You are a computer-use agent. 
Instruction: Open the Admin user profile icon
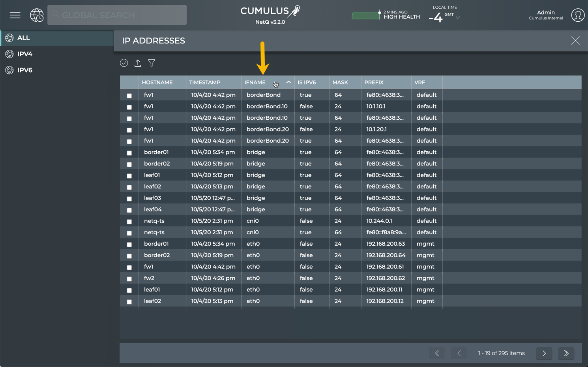578,15
